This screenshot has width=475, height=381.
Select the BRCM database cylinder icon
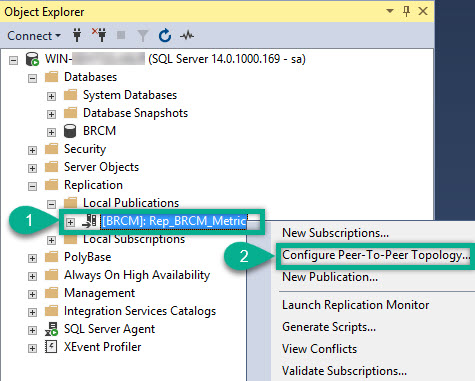coord(70,131)
